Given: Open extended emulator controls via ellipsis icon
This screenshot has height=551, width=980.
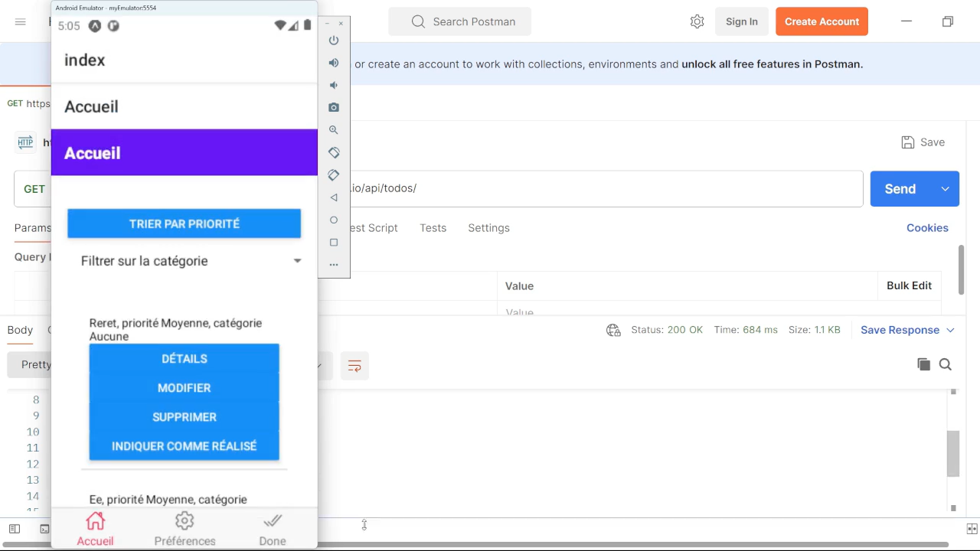Looking at the screenshot, I should 333,264.
